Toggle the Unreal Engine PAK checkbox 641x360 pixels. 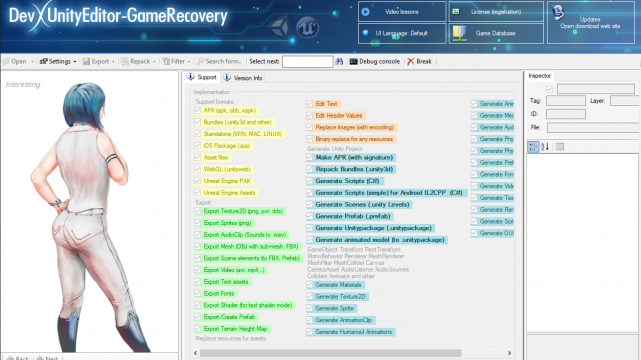click(x=198, y=181)
